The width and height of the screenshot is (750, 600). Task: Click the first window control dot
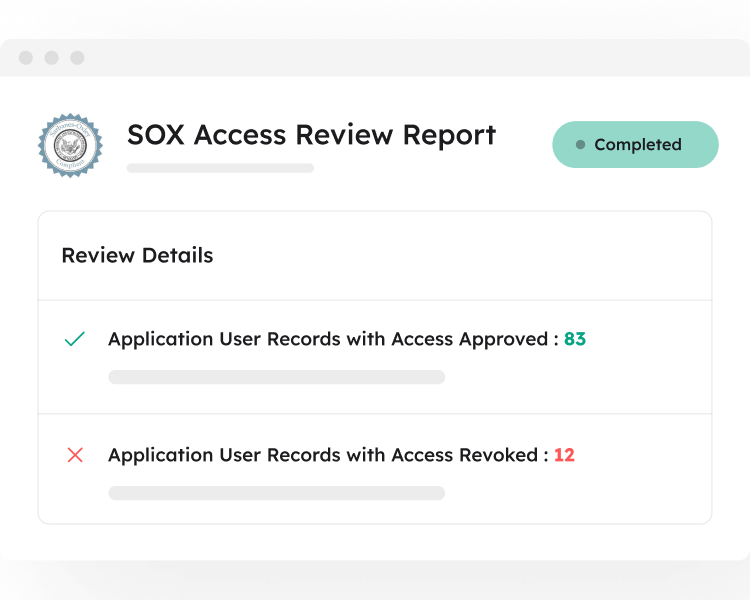(26, 57)
